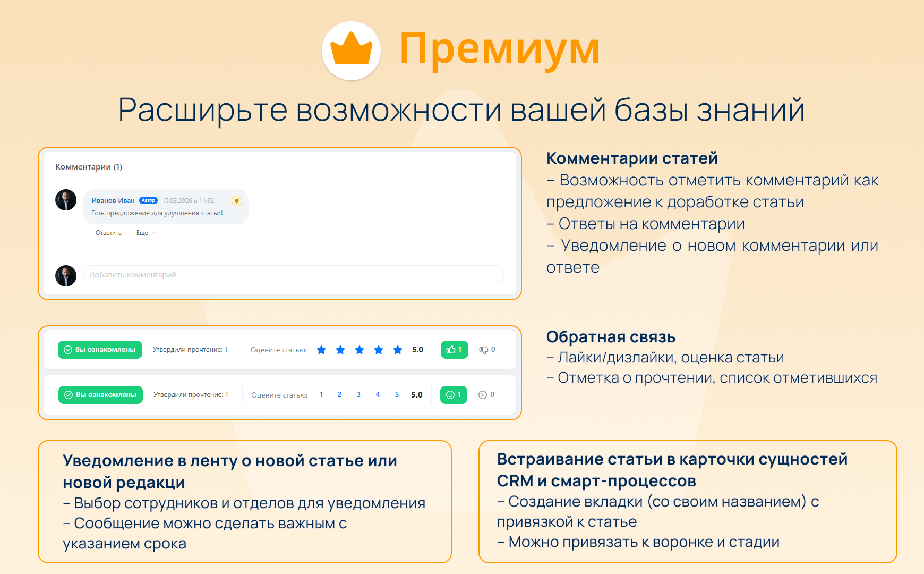Select rating 2 in the numeric rating row

coord(340,394)
